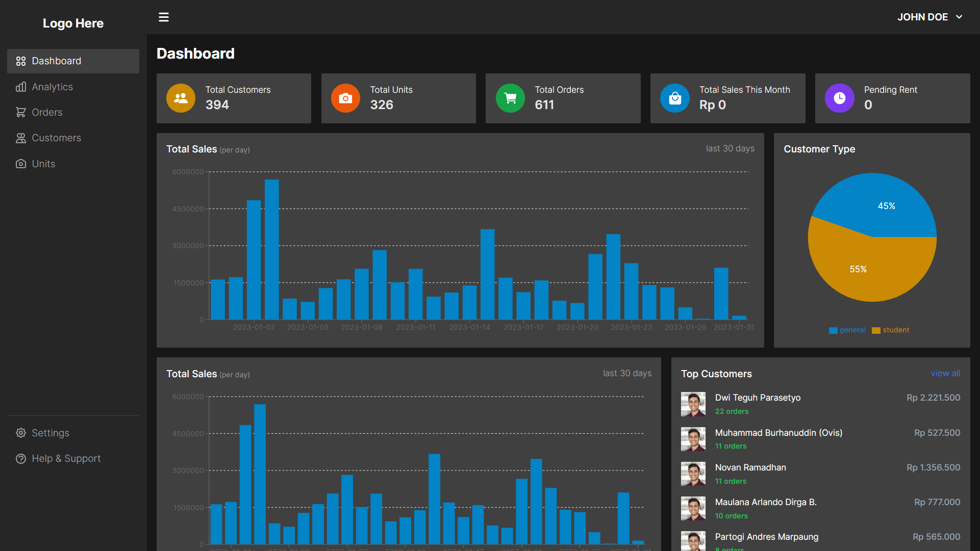Viewport: 980px width, 551px height.
Task: Toggle the general legend item in pie chart
Action: (847, 330)
